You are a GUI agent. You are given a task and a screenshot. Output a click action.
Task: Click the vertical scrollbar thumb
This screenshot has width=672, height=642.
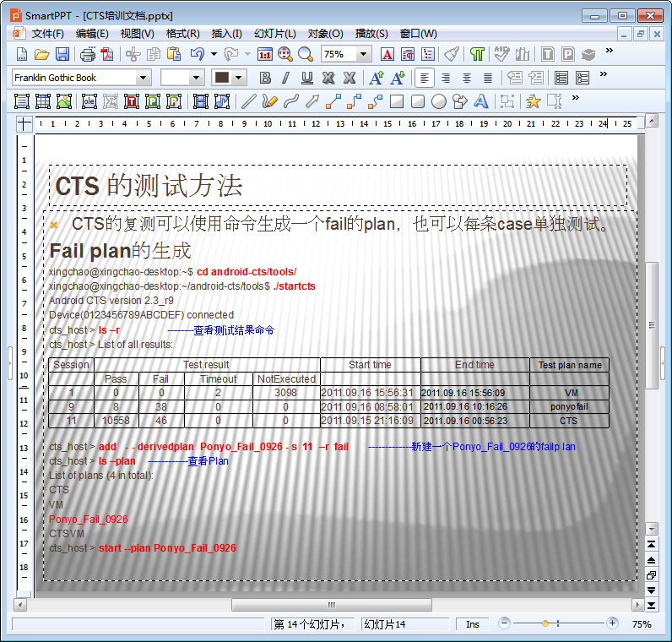652,324
